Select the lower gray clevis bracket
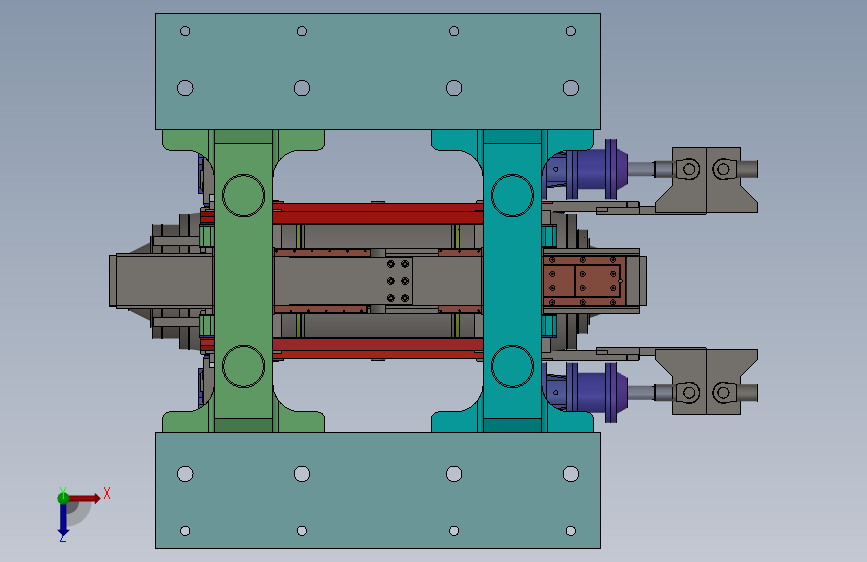The image size is (867, 562). pos(707,381)
